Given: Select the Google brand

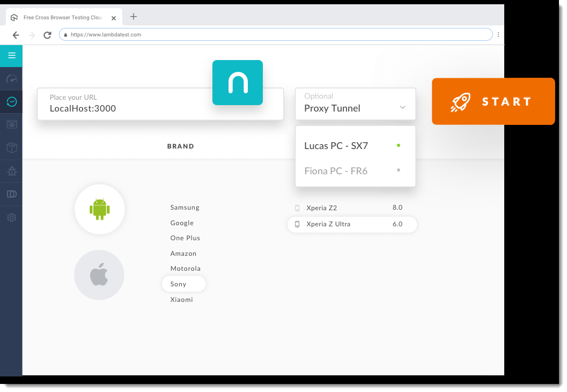Looking at the screenshot, I should pyautogui.click(x=182, y=223).
